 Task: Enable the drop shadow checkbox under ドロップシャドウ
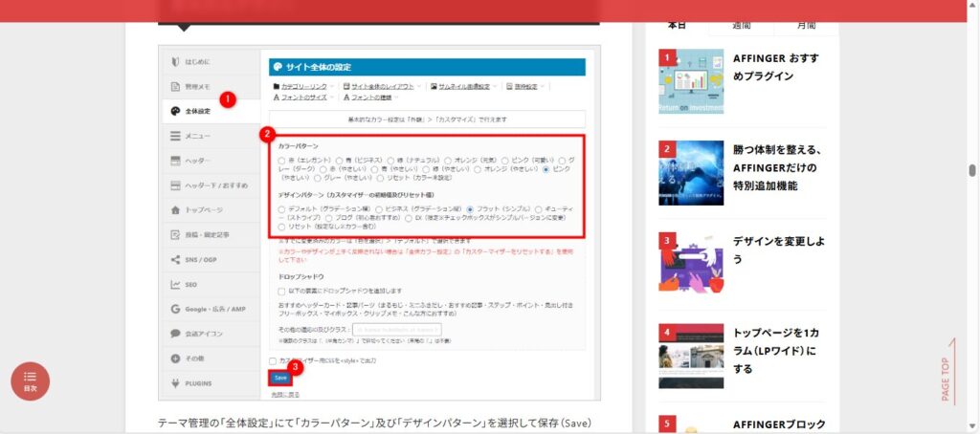[281, 290]
